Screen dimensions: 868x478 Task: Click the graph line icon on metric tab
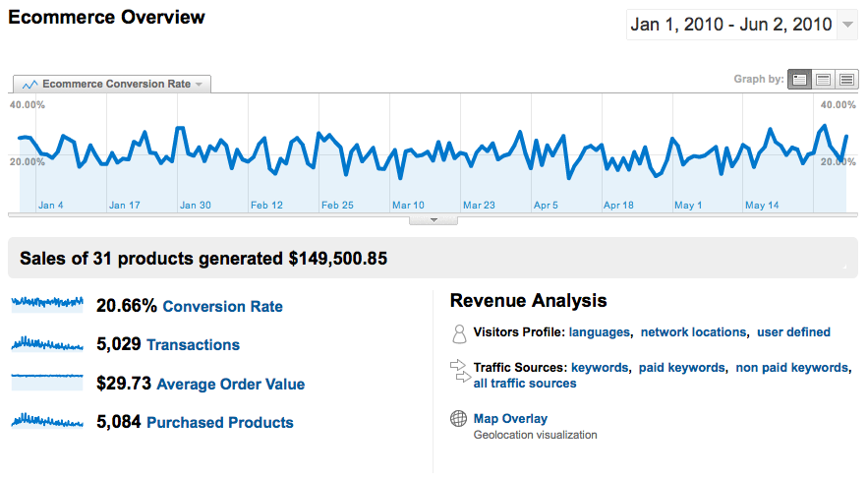coord(29,85)
